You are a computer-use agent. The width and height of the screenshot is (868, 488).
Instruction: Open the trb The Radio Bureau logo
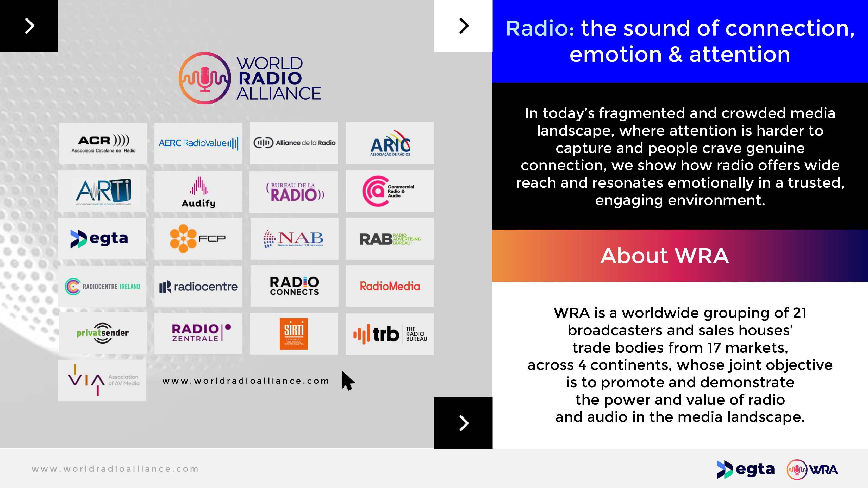390,334
